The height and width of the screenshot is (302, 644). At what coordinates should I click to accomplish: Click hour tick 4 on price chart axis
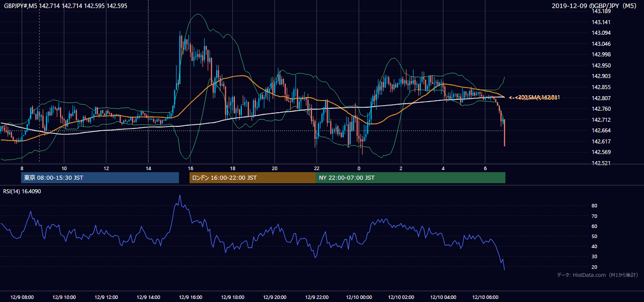coord(443,168)
